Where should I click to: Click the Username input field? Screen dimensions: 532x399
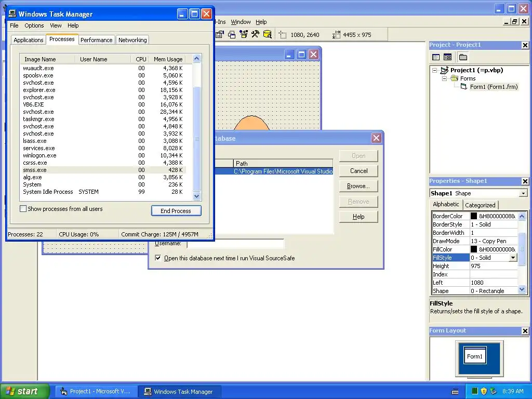click(x=235, y=244)
